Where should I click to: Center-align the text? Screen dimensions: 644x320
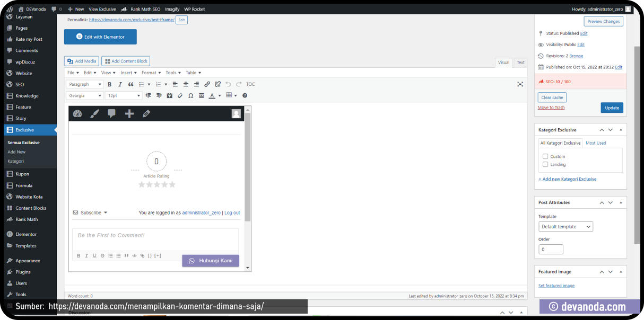[186, 84]
